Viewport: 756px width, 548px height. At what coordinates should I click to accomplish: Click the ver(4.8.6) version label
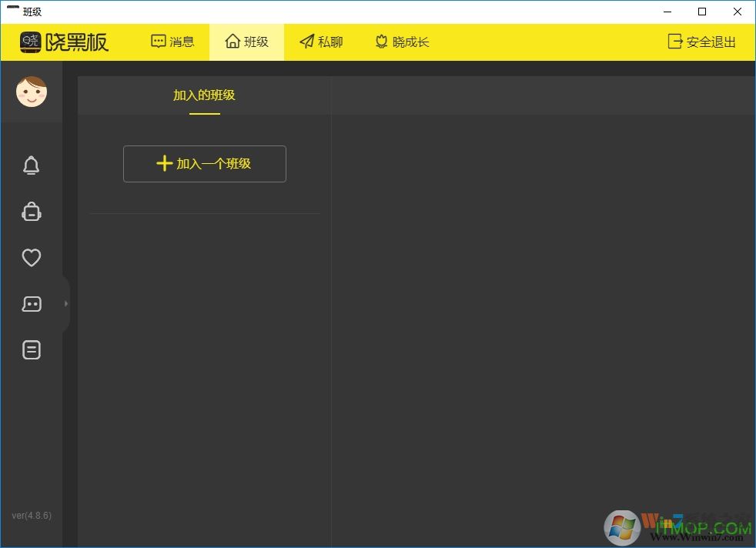[32, 516]
